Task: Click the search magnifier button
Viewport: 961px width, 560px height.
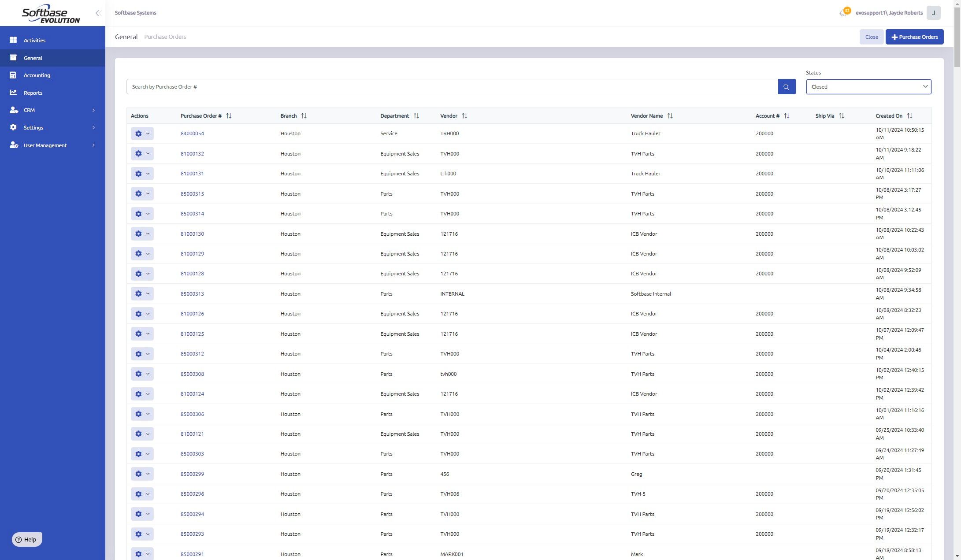Action: 787,87
